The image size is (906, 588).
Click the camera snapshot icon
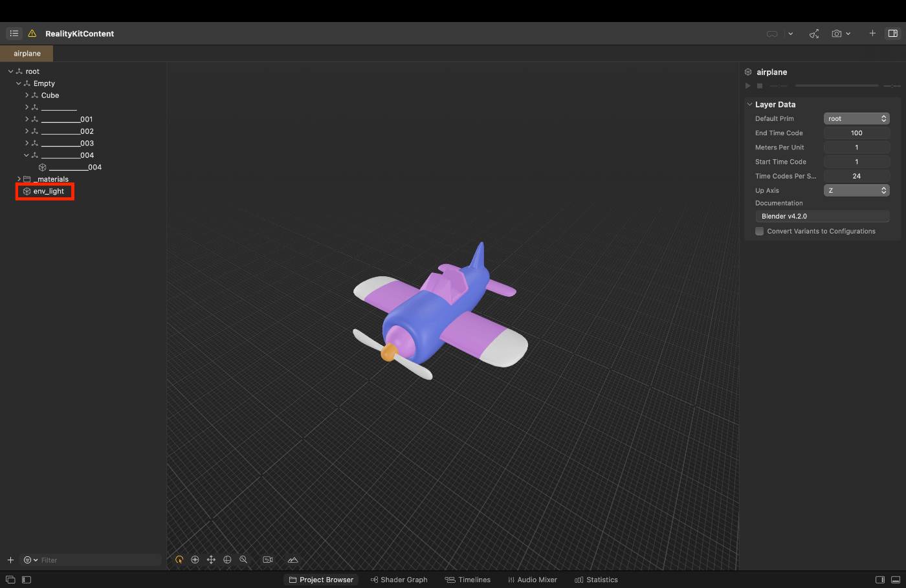click(x=837, y=34)
